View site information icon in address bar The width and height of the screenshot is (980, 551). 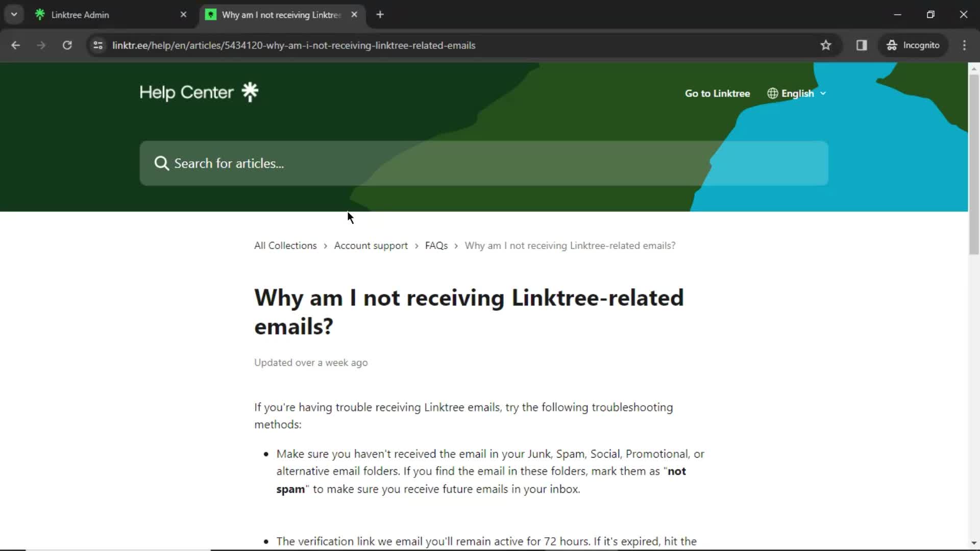(x=98, y=45)
